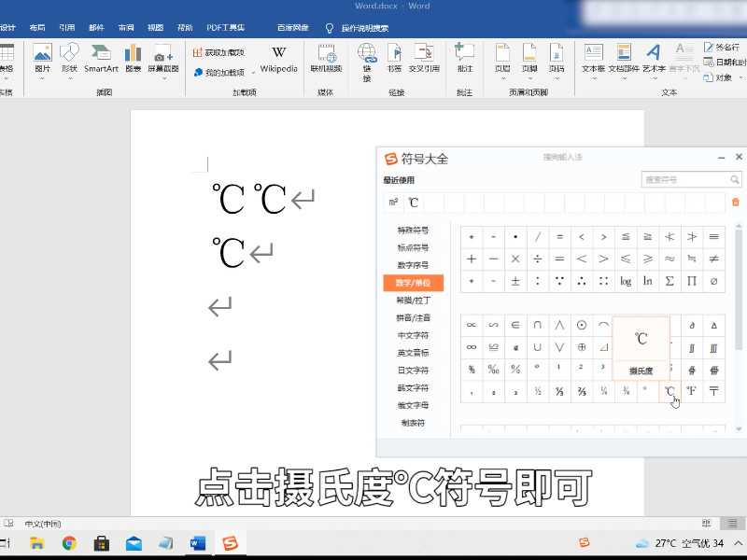Insert the ÷ division symbol
This screenshot has height=560, width=747.
[x=538, y=259]
